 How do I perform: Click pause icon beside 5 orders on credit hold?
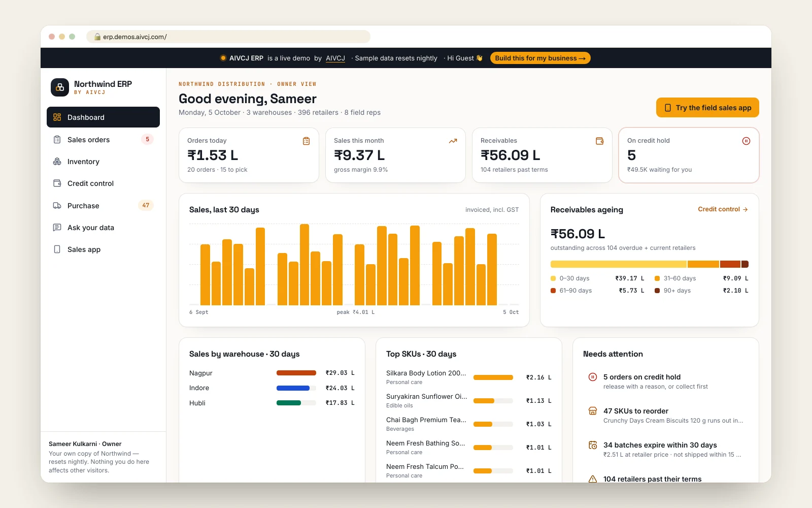click(x=592, y=377)
